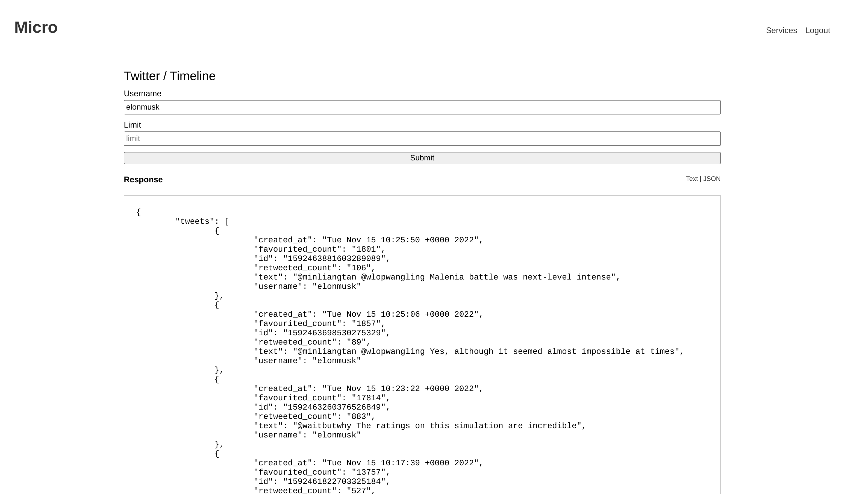This screenshot has width=868, height=494.
Task: Open the Services page
Action: [x=781, y=31]
